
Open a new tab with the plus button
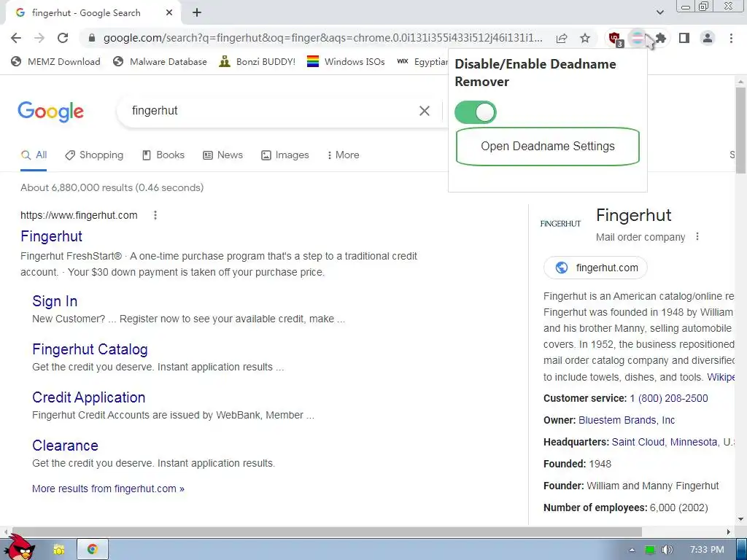pyautogui.click(x=197, y=13)
